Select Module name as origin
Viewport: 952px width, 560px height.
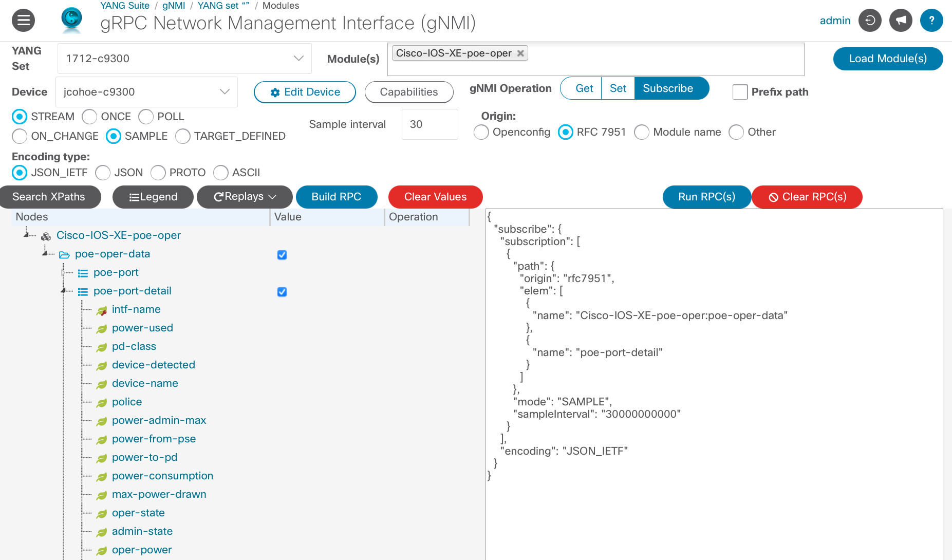(642, 132)
